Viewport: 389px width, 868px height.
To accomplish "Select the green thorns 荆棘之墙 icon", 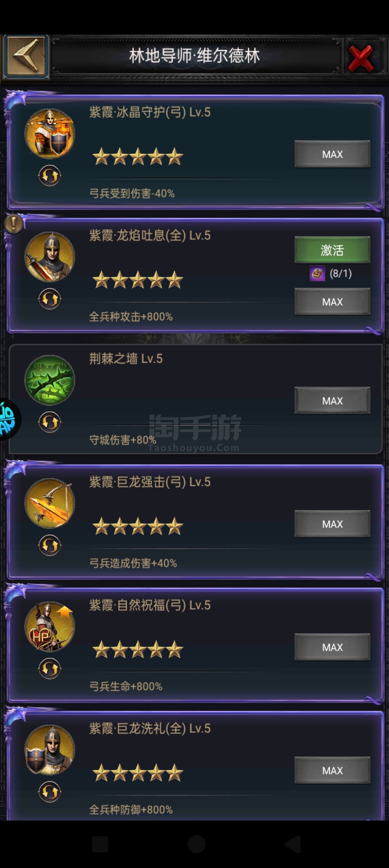I will (50, 380).
